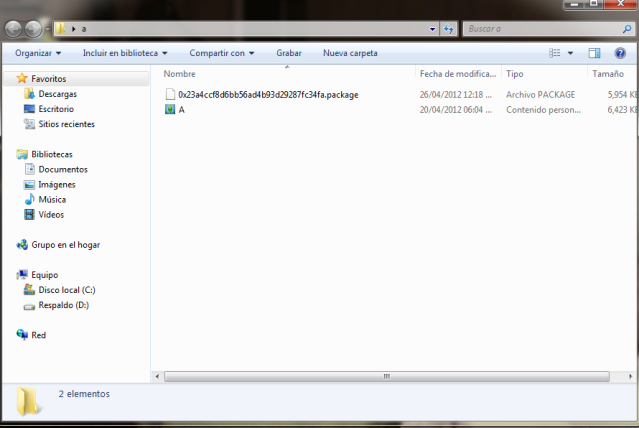The image size is (639, 428).
Task: Sort files by Nombre column header
Action: 180,74
